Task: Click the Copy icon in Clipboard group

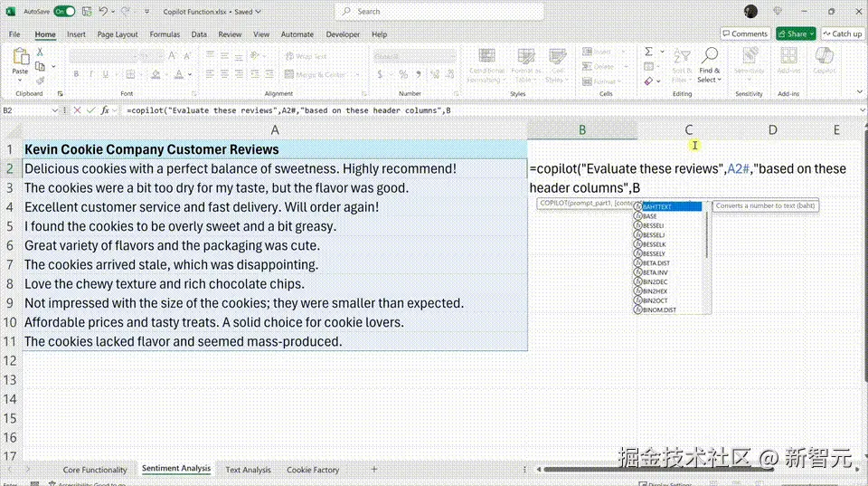Action: (40, 66)
